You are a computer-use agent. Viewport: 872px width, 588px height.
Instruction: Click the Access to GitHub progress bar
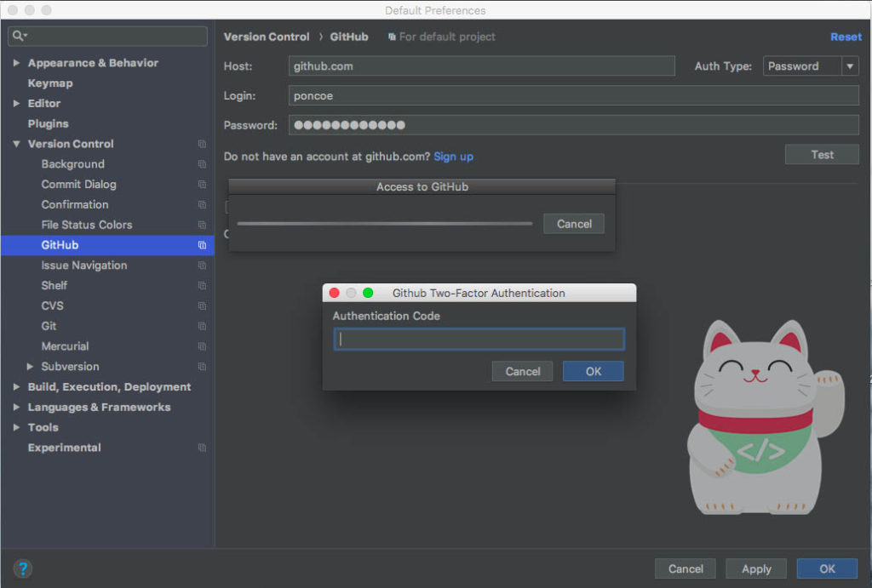click(385, 224)
